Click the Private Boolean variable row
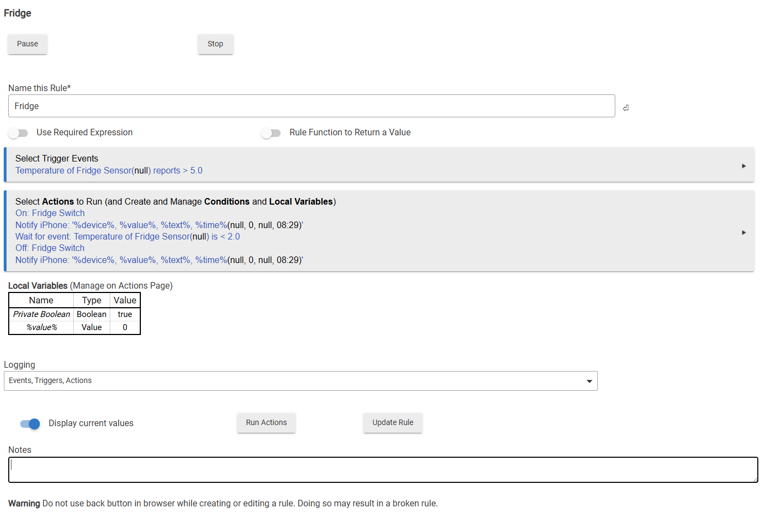The height and width of the screenshot is (532, 766). pos(41,314)
